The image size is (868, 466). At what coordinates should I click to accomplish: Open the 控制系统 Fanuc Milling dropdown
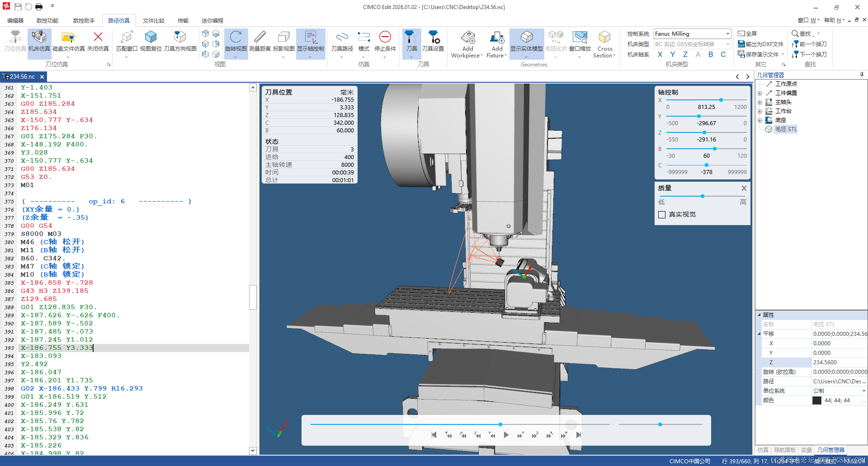(727, 34)
